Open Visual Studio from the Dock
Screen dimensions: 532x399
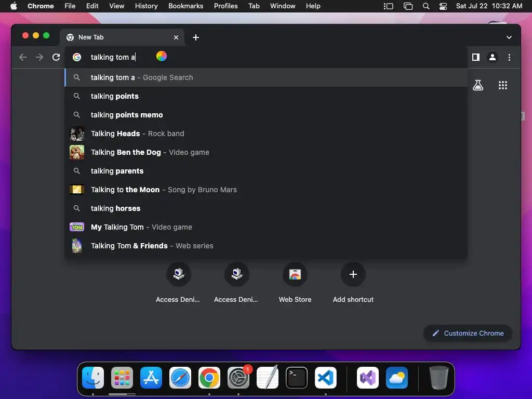(368, 378)
